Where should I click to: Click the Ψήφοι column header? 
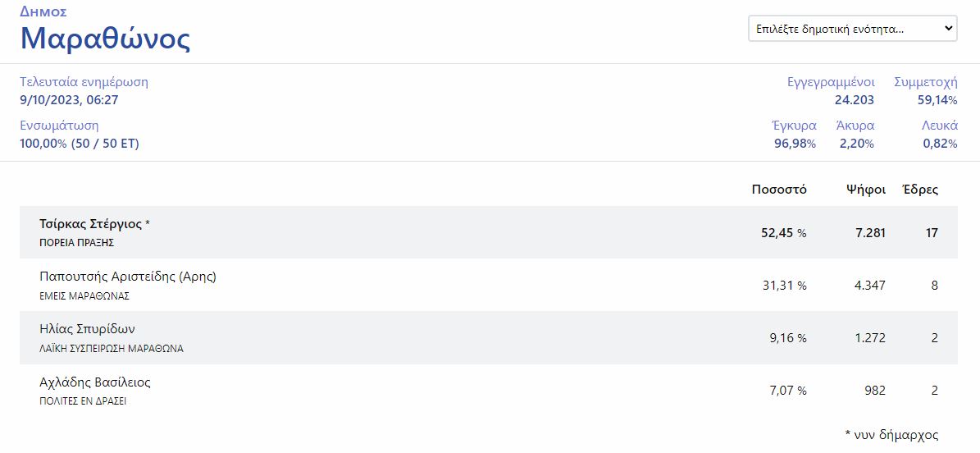(865, 190)
